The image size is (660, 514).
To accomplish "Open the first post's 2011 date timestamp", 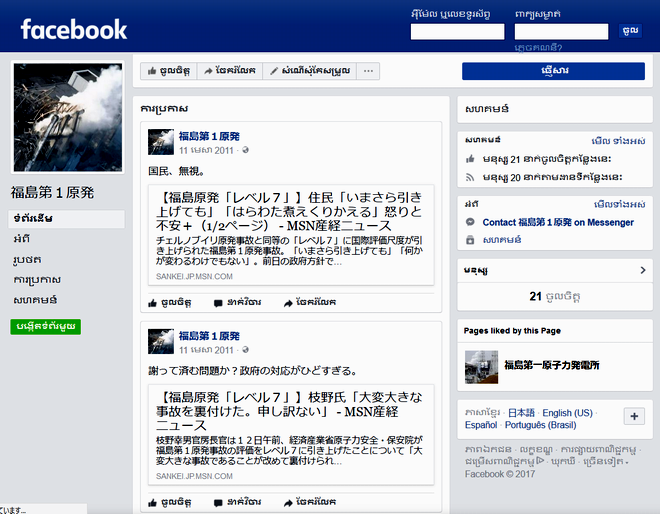I will tap(206, 150).
